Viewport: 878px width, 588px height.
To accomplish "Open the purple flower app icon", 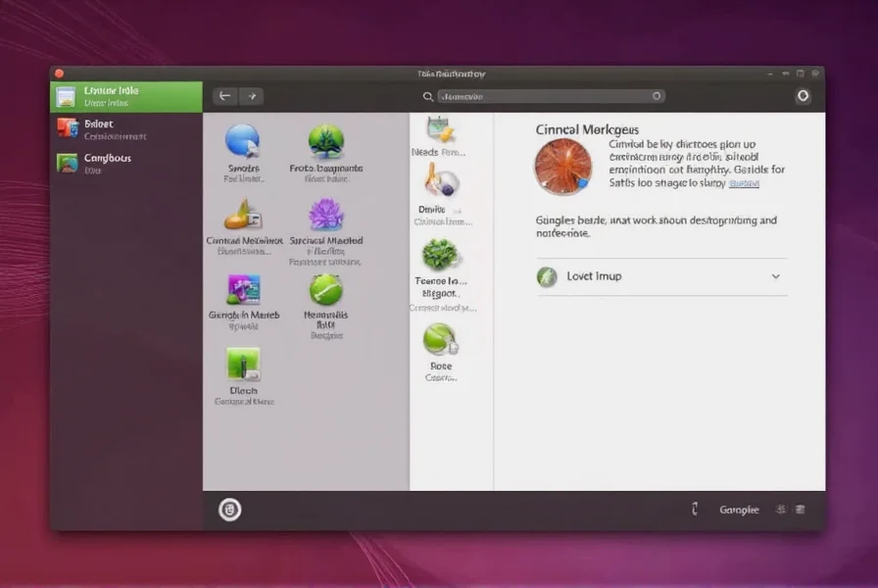I will [x=325, y=214].
